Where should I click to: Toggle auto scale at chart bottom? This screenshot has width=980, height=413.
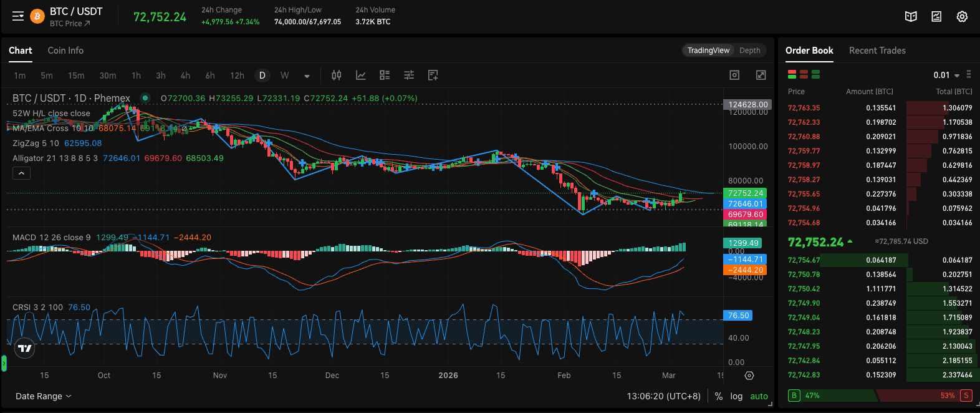pos(759,396)
